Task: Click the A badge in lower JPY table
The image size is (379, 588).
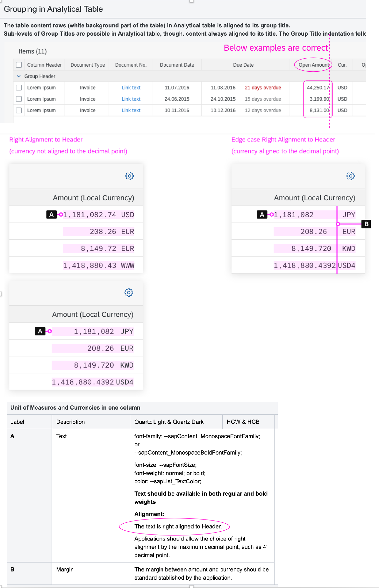Action: click(39, 331)
